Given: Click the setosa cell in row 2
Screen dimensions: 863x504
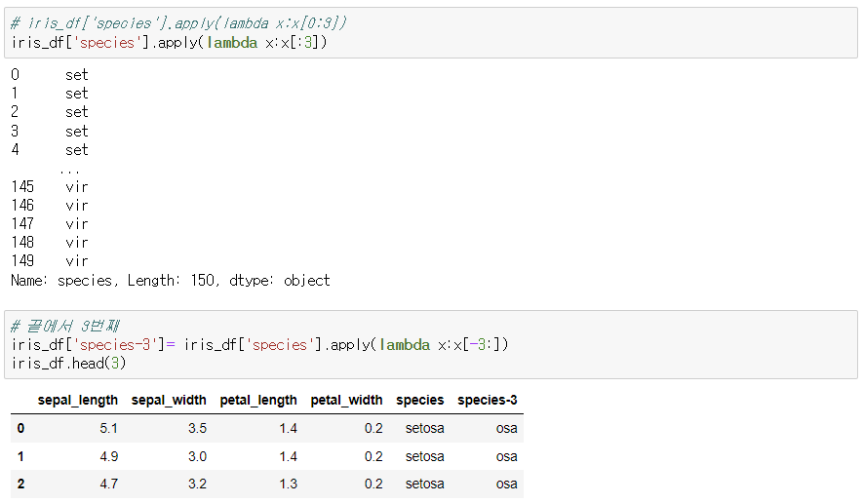Looking at the screenshot, I should 424,484.
